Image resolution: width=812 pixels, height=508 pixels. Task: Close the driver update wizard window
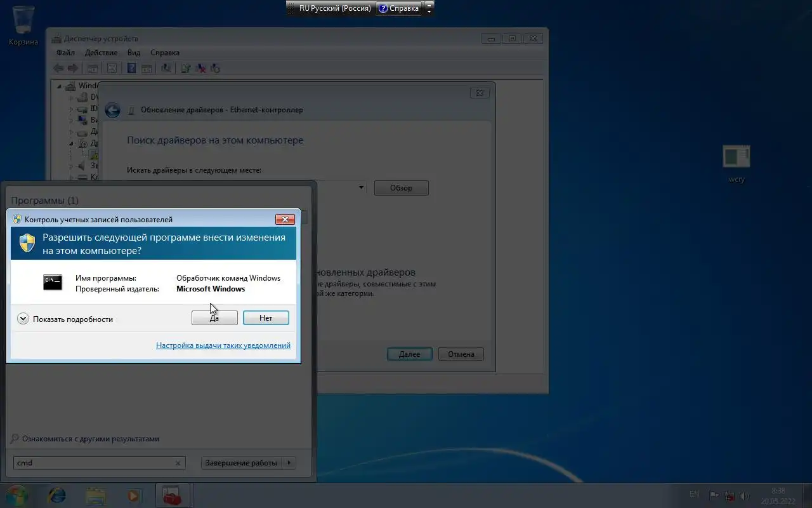[x=480, y=93]
